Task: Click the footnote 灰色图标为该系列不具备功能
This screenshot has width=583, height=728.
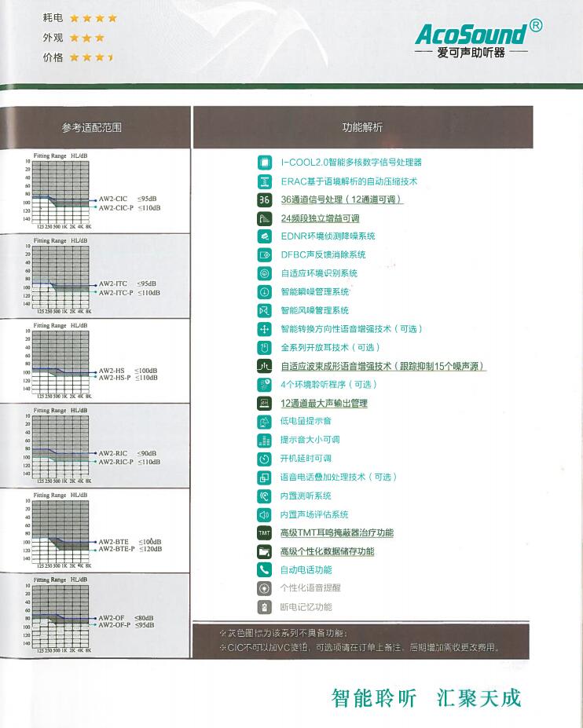Action: 284,633
